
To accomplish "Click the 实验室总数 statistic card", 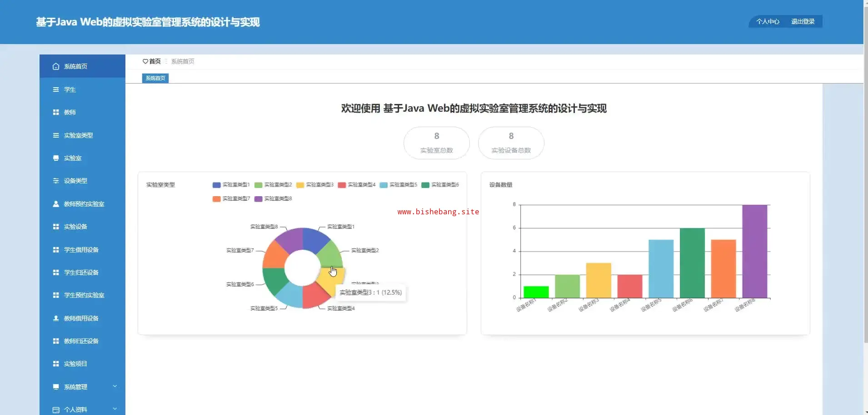I will coord(436,143).
